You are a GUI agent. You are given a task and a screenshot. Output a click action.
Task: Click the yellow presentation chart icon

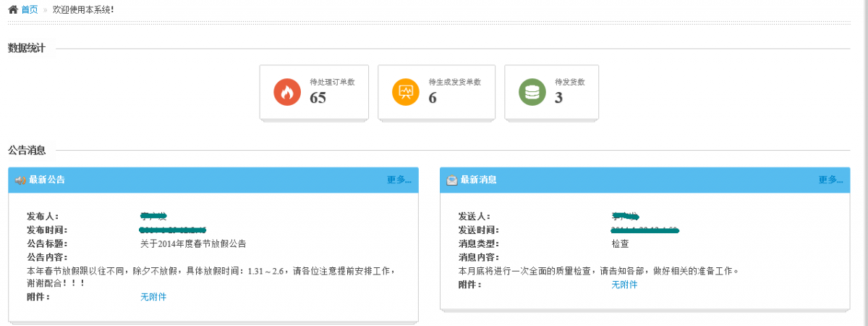click(406, 92)
